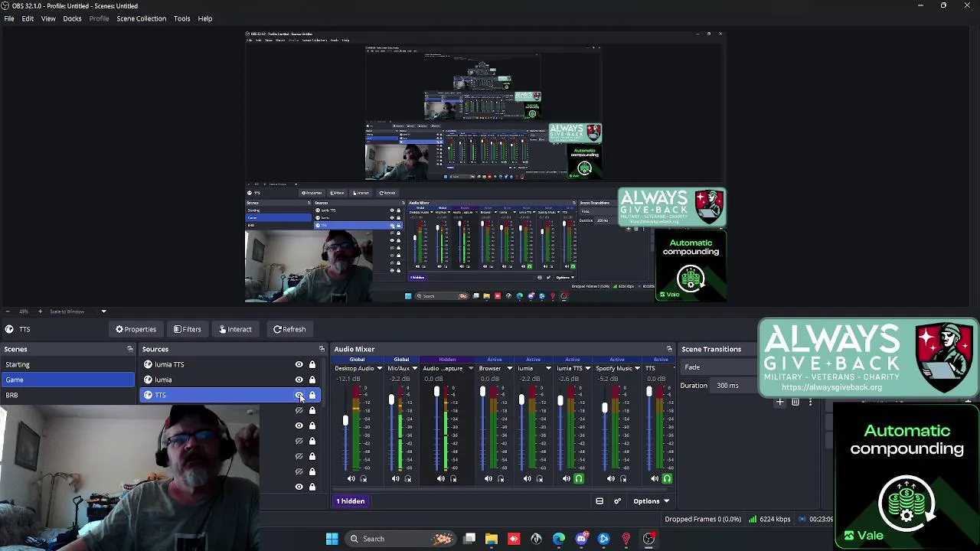Mute the lumia TTS mixer channel
The height and width of the screenshot is (551, 980).
point(566,479)
